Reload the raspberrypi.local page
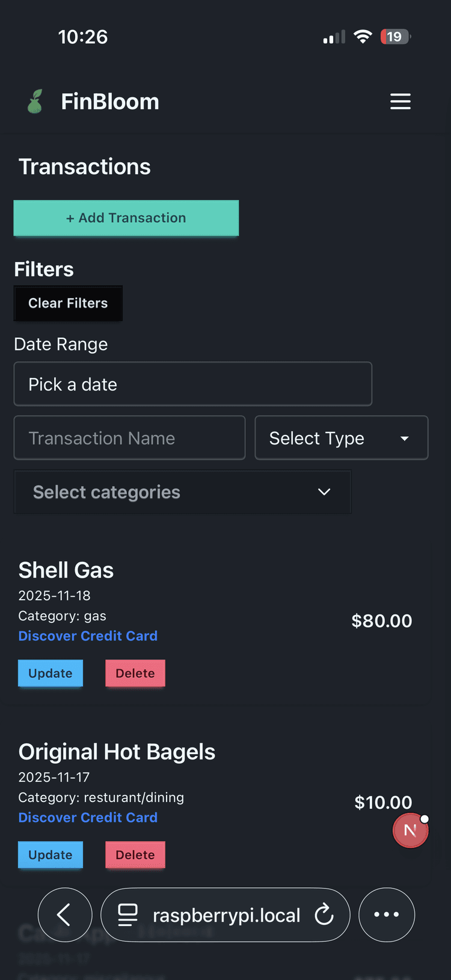 (x=324, y=915)
